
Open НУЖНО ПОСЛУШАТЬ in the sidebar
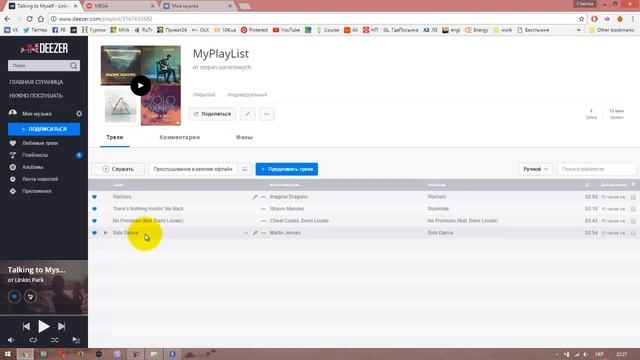pyautogui.click(x=36, y=96)
